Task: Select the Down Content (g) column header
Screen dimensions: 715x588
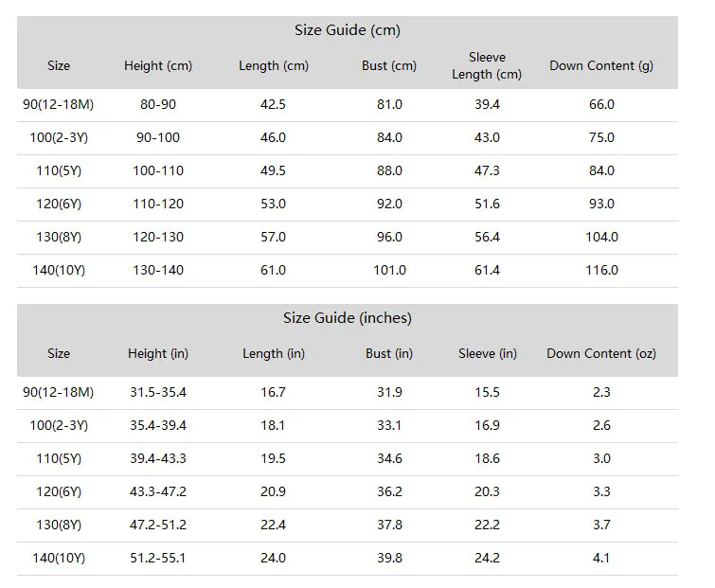Action: 601,65
